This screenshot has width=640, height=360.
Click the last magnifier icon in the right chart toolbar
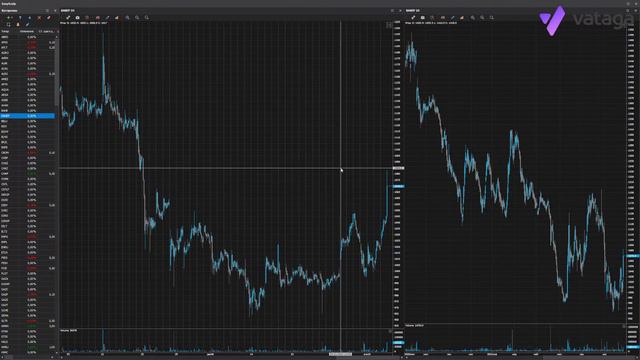491,18
